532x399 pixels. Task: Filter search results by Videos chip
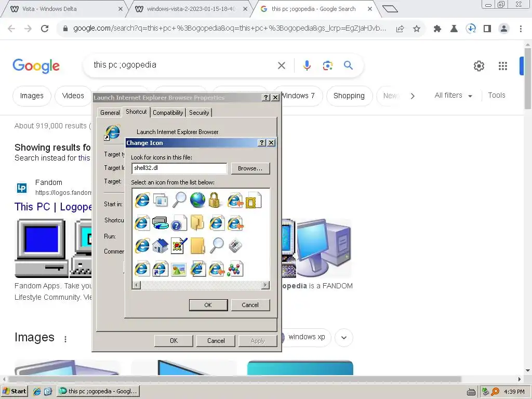[73, 96]
